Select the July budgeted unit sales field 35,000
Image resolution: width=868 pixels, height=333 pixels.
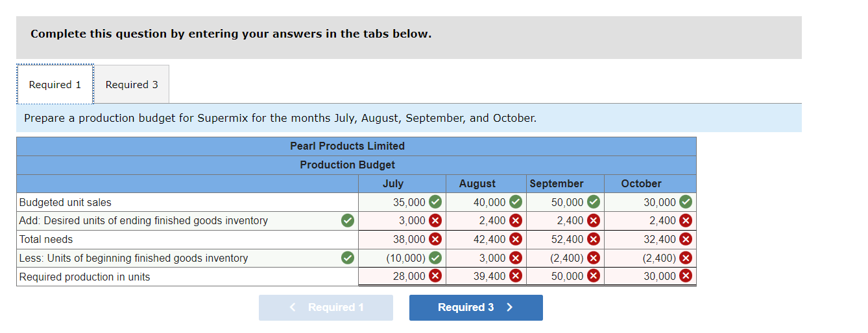402,202
